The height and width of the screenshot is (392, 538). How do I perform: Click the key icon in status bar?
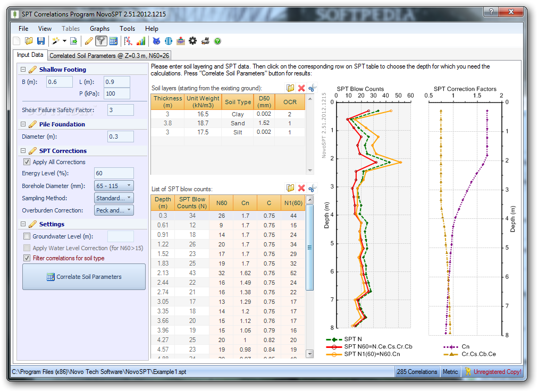(468, 371)
